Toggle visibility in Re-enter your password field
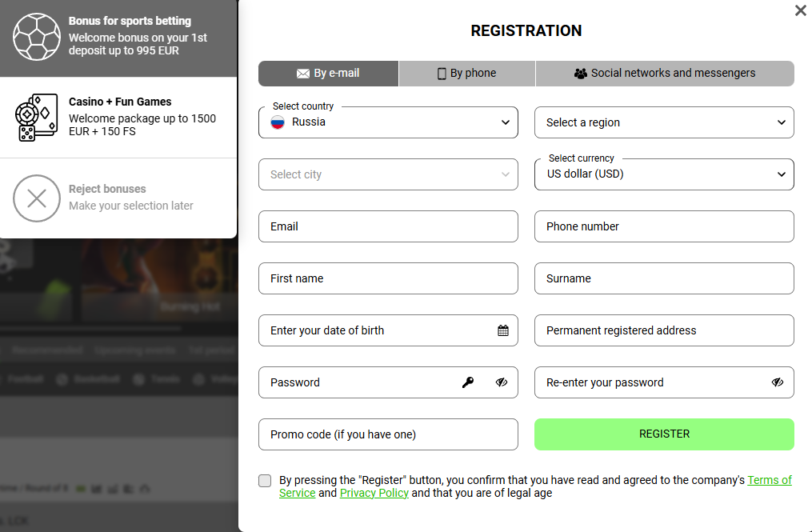This screenshot has height=532, width=812. tap(778, 382)
